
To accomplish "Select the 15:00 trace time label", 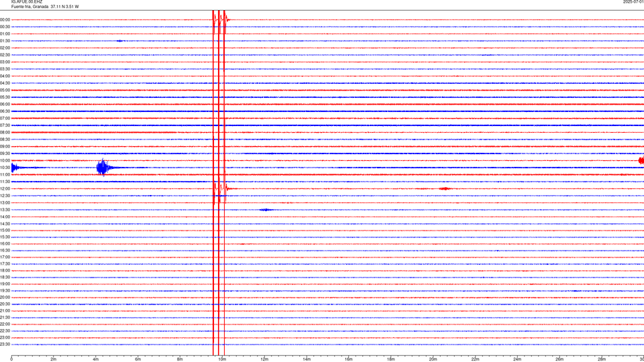I will pyautogui.click(x=5, y=230).
